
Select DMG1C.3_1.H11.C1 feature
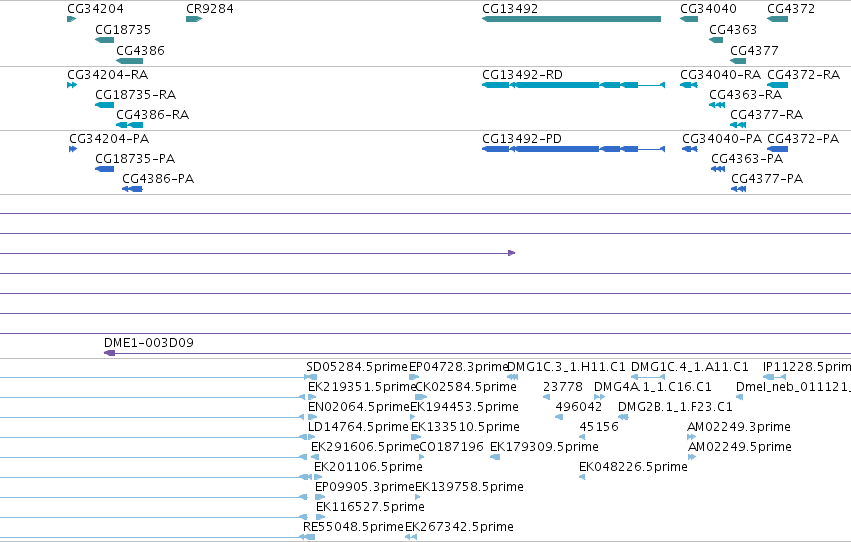[512, 377]
